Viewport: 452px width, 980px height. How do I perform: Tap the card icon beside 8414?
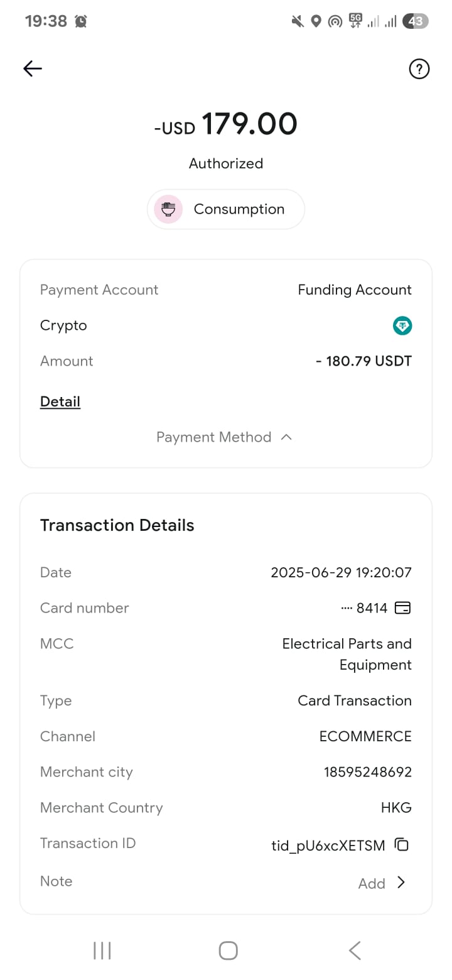402,608
